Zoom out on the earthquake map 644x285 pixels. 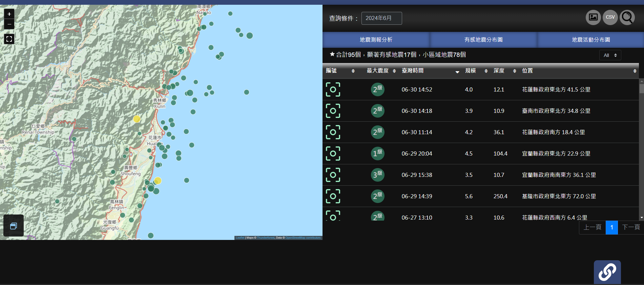9,24
